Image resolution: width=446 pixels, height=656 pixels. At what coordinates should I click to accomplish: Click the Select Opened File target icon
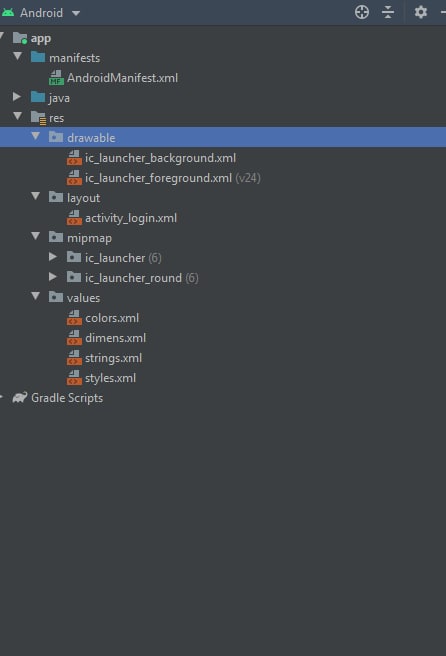tap(361, 12)
